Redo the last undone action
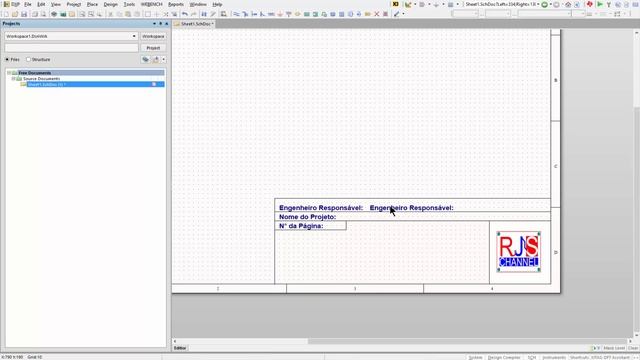The width and height of the screenshot is (640, 360). coord(194,14)
